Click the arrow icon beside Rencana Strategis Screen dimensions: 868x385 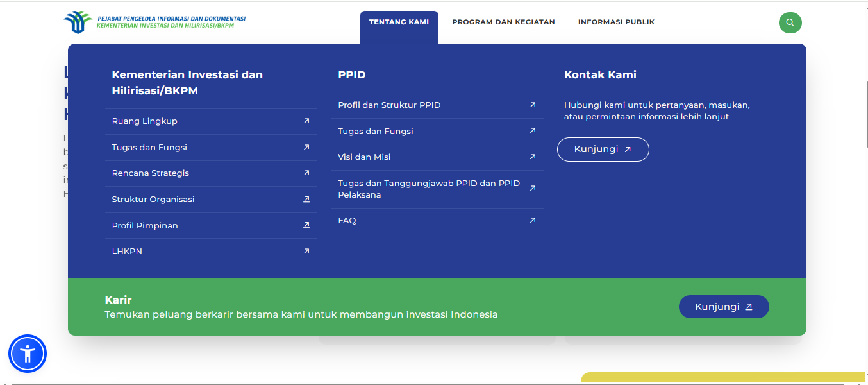[306, 173]
